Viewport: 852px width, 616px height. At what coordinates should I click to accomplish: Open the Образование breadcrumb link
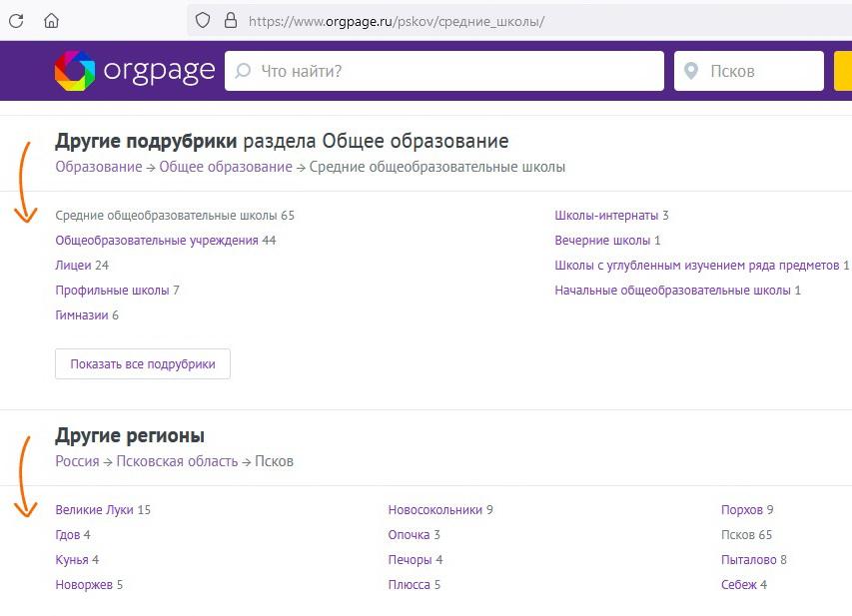click(99, 167)
